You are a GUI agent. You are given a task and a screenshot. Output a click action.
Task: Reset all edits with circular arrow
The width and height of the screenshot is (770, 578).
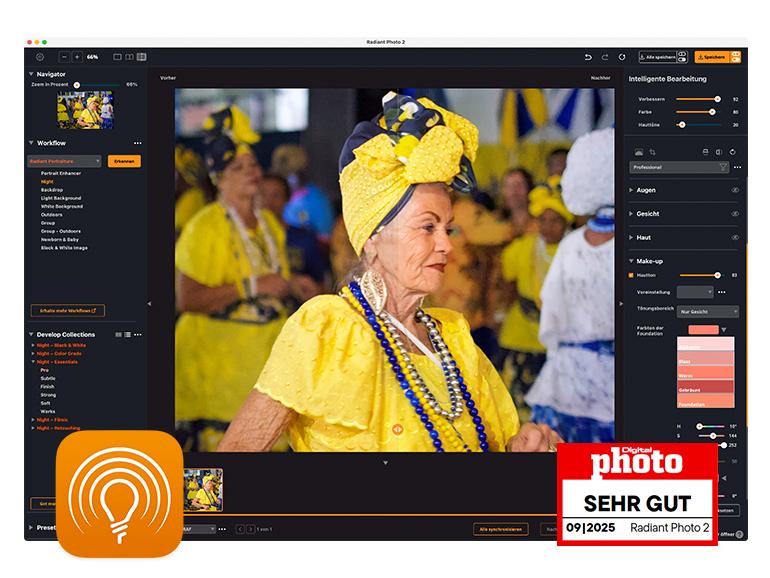click(x=622, y=57)
